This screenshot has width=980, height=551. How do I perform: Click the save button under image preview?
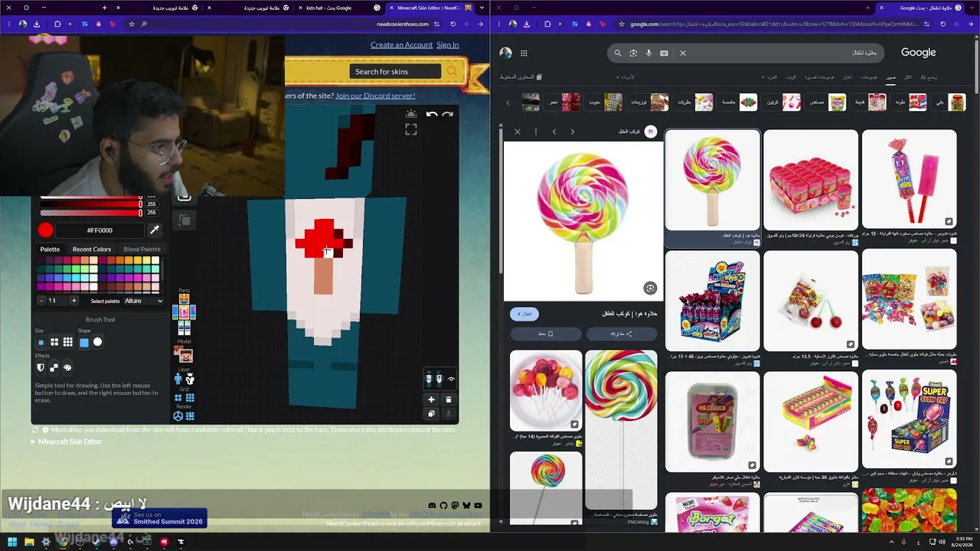pyautogui.click(x=546, y=334)
